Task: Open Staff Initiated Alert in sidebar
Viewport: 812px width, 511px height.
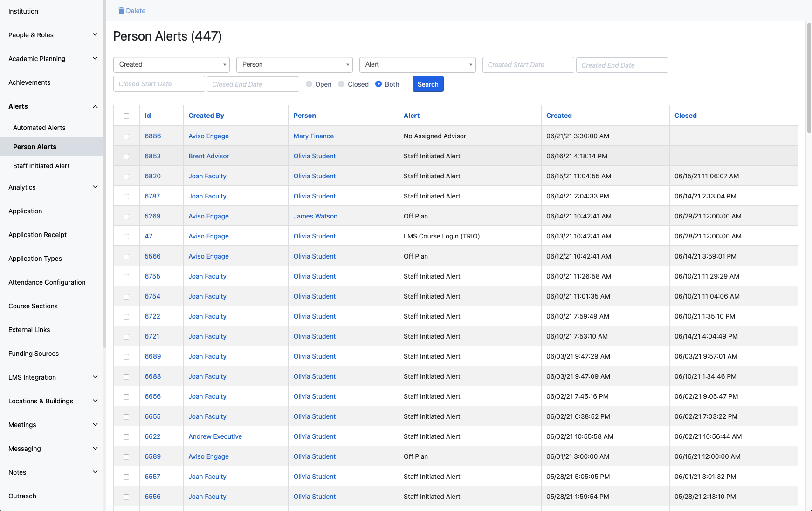Action: (41, 166)
